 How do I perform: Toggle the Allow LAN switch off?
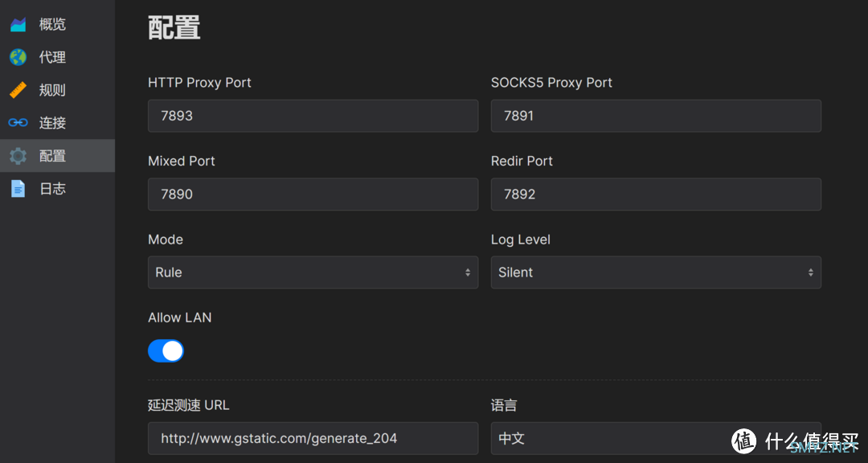(x=166, y=350)
